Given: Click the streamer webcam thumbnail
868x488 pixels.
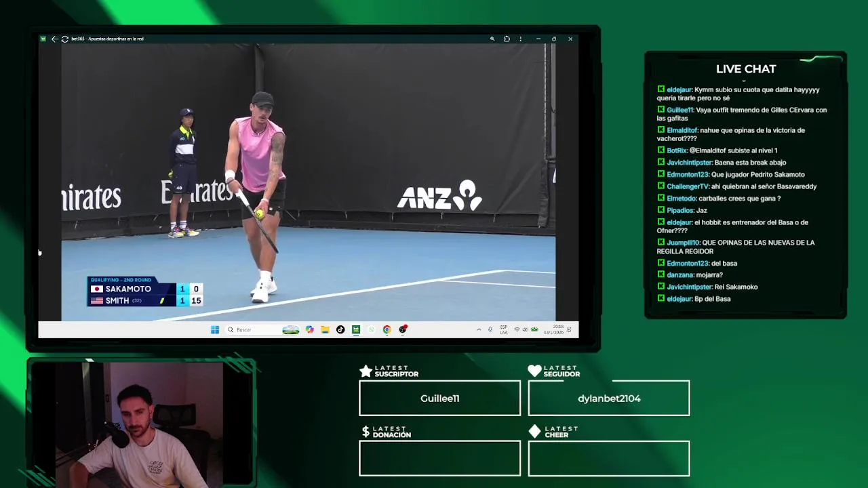Looking at the screenshot, I should [140, 424].
